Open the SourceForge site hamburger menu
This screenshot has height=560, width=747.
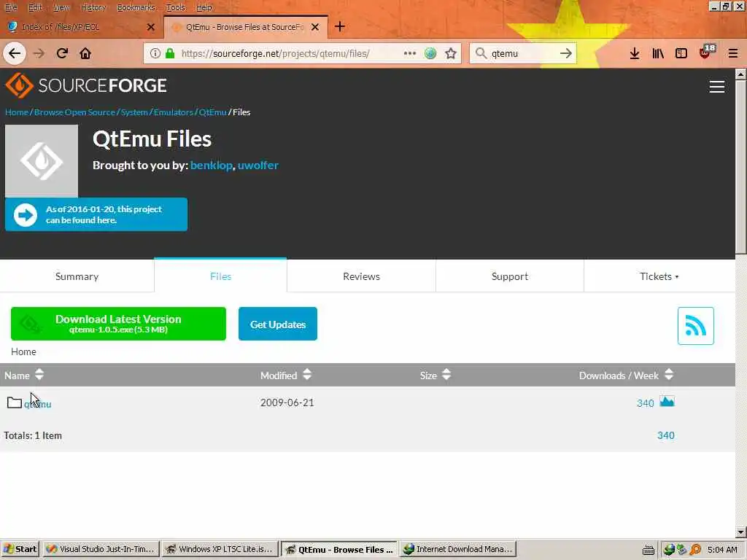[717, 87]
